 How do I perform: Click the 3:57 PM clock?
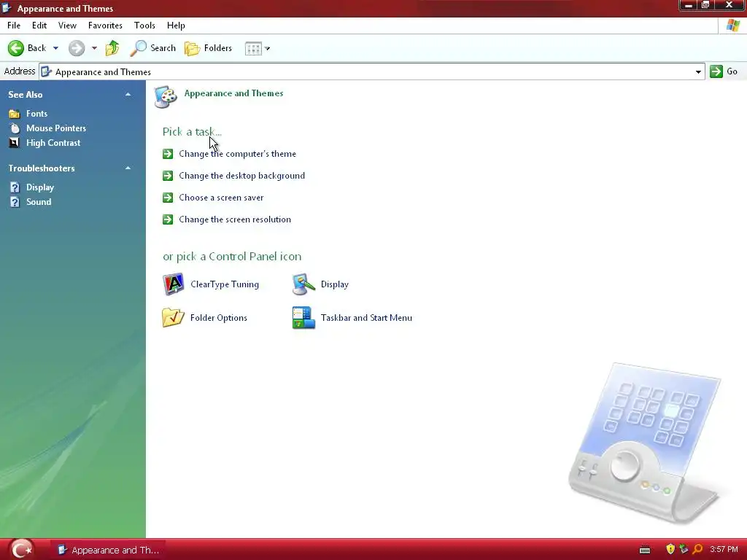click(x=724, y=550)
